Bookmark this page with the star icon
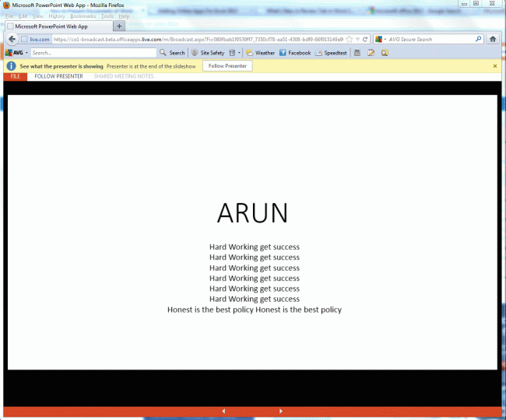 pos(350,40)
